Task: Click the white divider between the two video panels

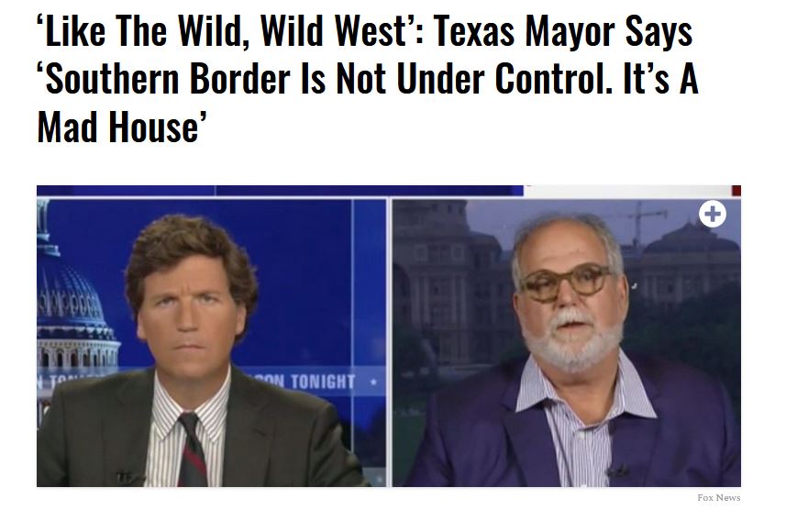Action: (x=390, y=343)
